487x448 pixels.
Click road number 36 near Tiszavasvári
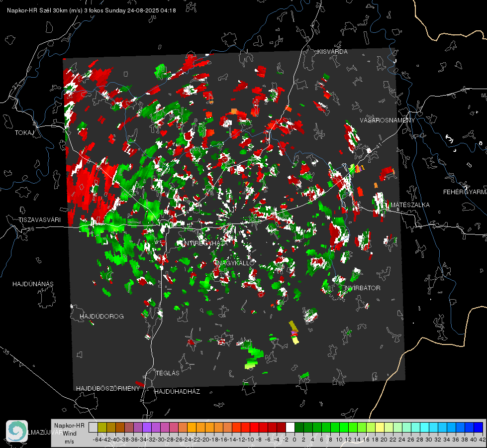click(x=31, y=229)
